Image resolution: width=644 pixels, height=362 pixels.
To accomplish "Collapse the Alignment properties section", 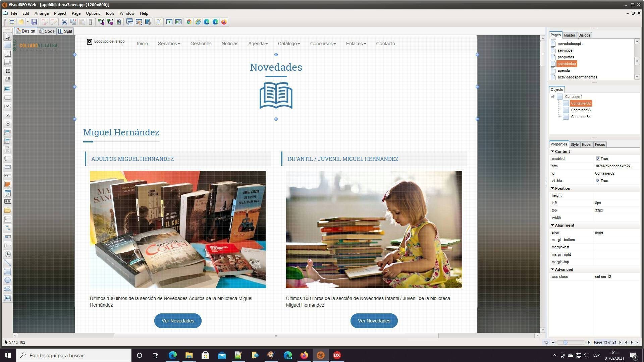I will tap(553, 225).
